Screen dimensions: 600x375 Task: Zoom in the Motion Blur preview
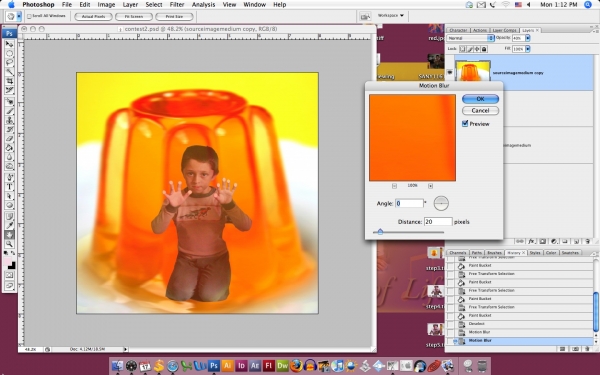(430, 186)
